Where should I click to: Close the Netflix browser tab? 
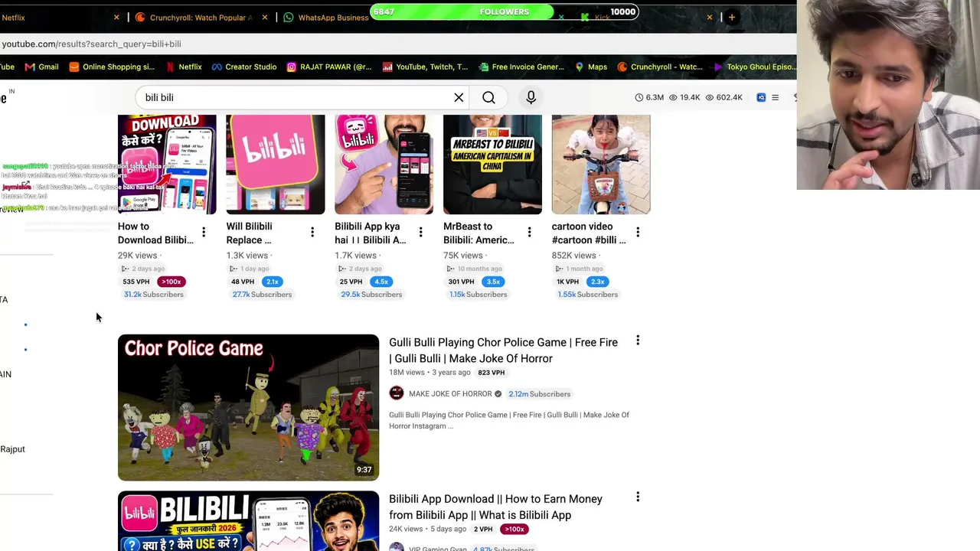click(116, 17)
